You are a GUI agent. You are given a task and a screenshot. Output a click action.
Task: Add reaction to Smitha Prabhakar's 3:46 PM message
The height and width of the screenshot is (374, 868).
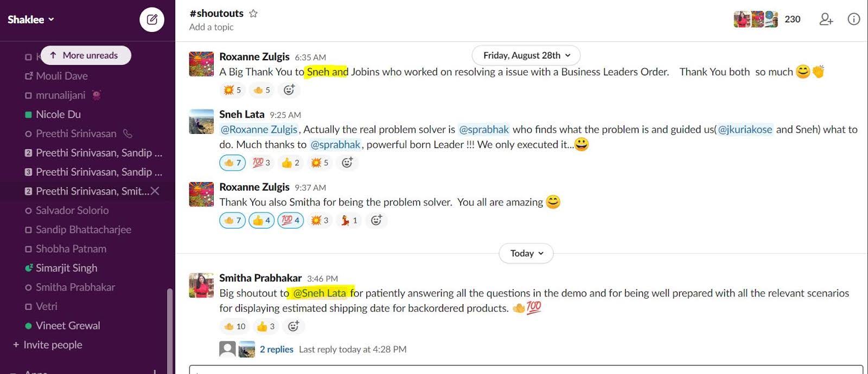[293, 326]
